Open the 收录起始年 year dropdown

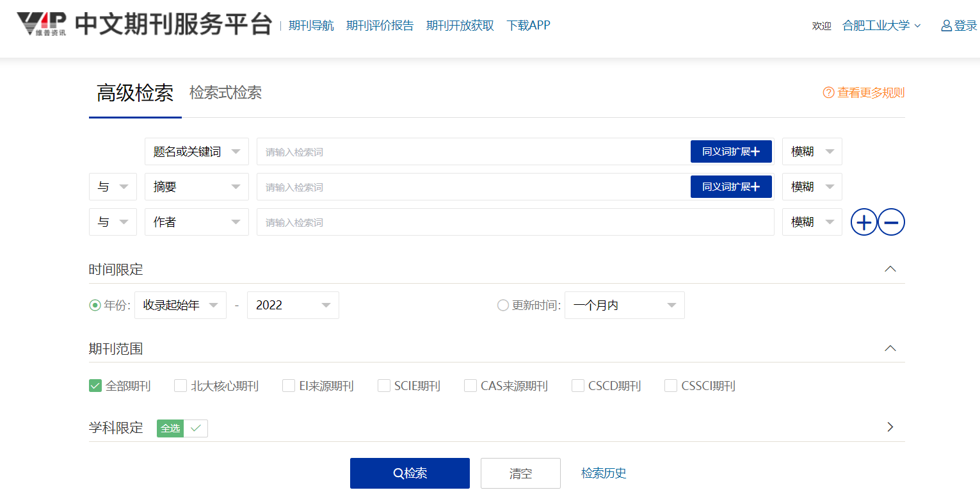click(181, 306)
